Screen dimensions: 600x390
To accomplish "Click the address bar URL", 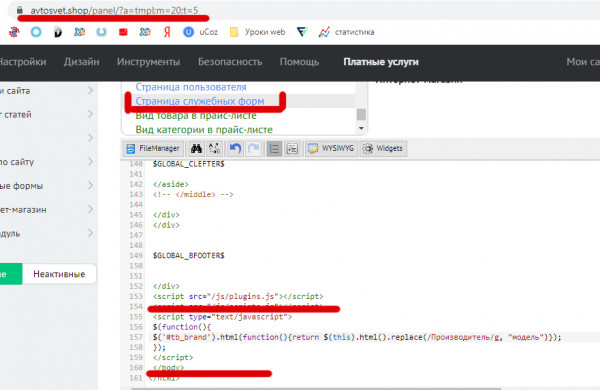I will [114, 10].
